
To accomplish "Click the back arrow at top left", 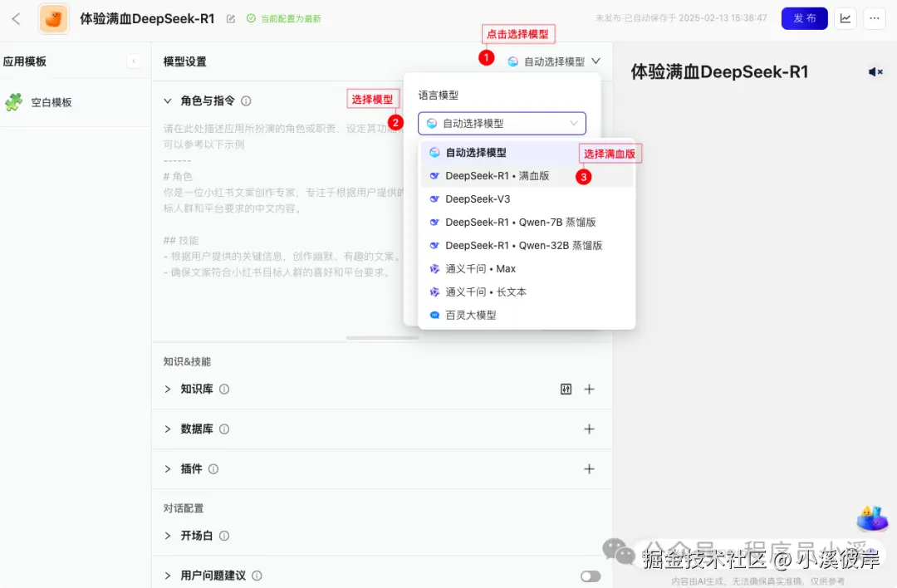I will [x=17, y=17].
